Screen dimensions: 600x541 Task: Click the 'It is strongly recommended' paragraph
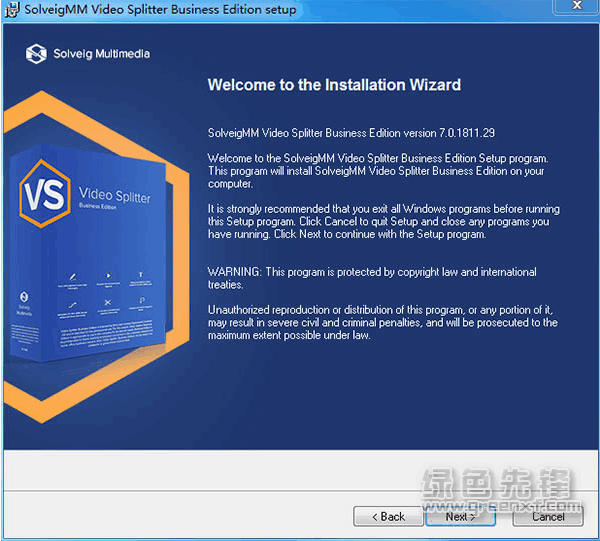(384, 222)
